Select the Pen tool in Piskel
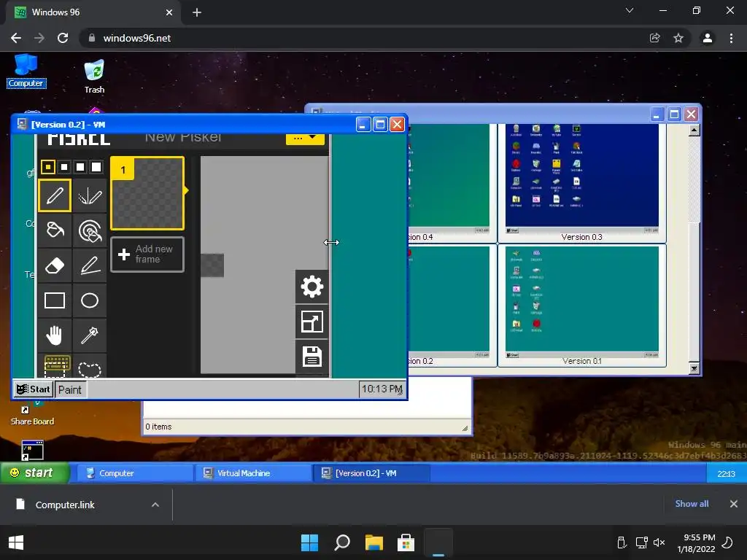 point(55,195)
